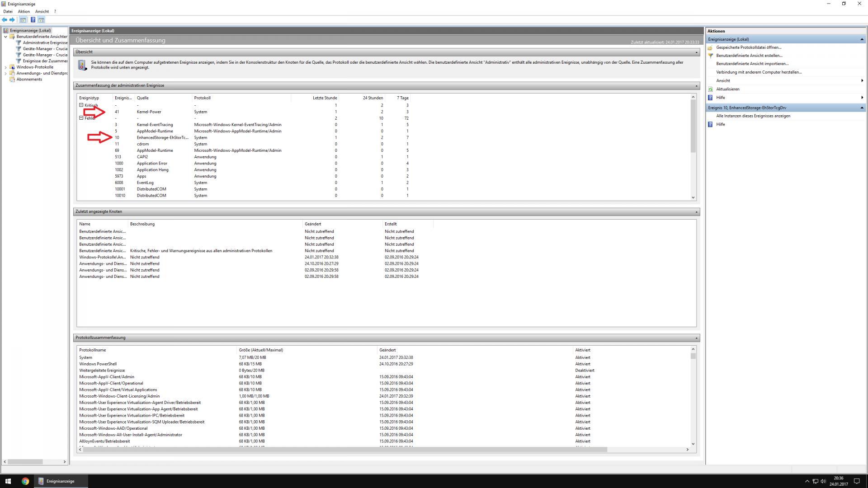The height and width of the screenshot is (488, 868).
Task: Expand the Windows-Protokolle tree node
Action: [5, 67]
